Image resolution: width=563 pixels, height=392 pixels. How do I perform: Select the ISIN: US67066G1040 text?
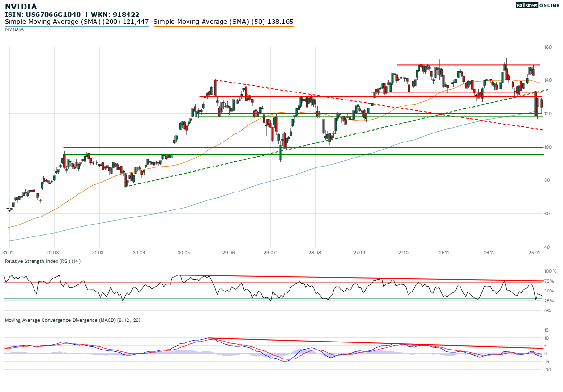click(43, 14)
